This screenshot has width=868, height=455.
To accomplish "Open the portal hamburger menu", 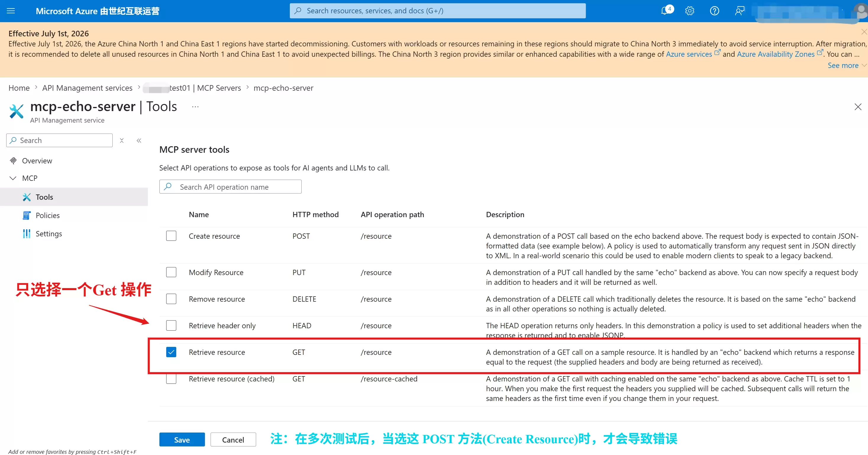I will 11,11.
